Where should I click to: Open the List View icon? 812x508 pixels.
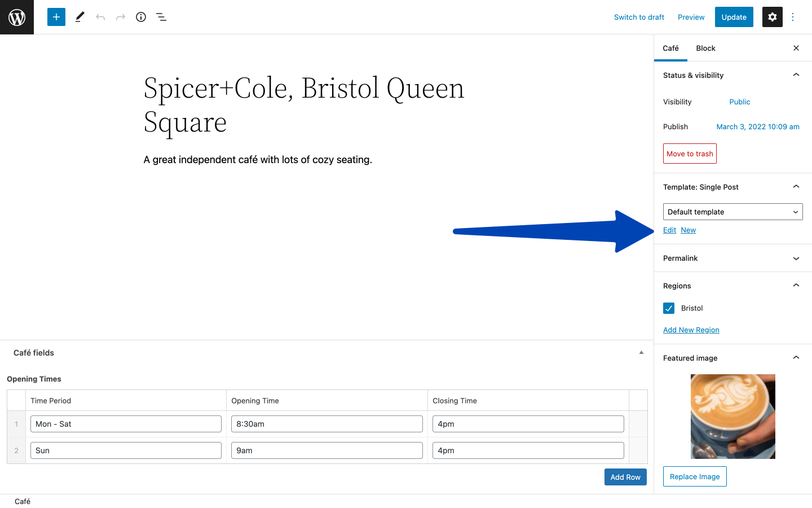pyautogui.click(x=161, y=17)
